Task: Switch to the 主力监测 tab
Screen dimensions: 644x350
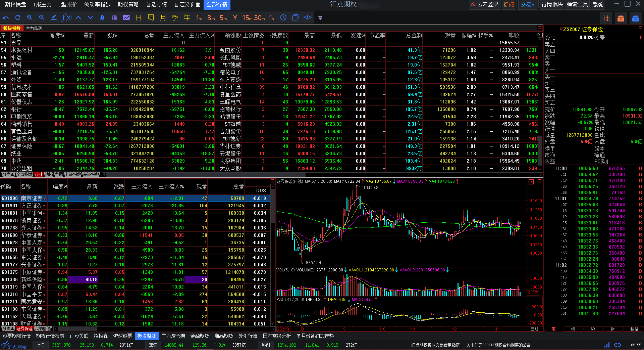Action: pyautogui.click(x=34, y=29)
